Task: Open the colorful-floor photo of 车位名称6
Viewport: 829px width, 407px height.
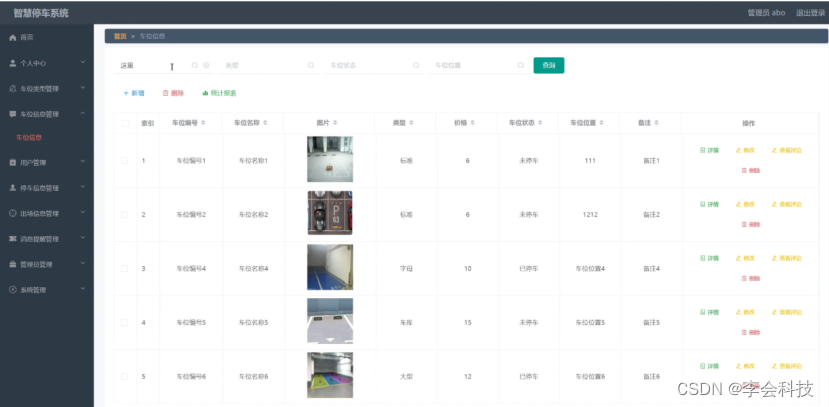Action: [330, 375]
